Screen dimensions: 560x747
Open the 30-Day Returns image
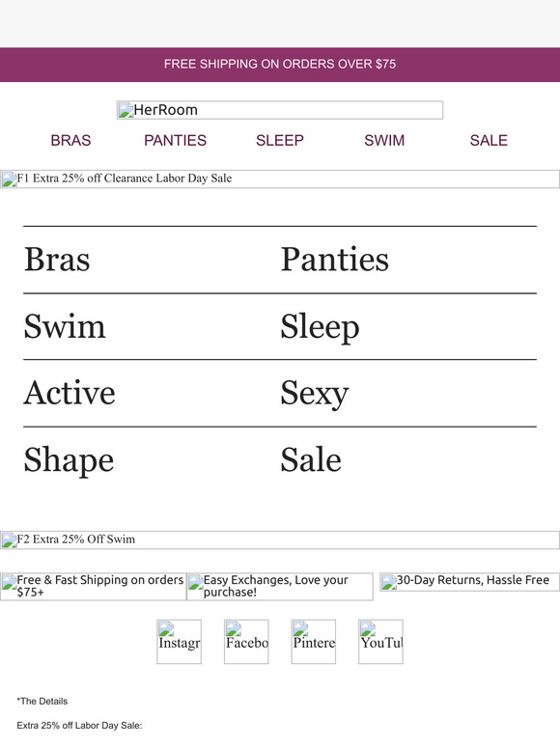469,582
